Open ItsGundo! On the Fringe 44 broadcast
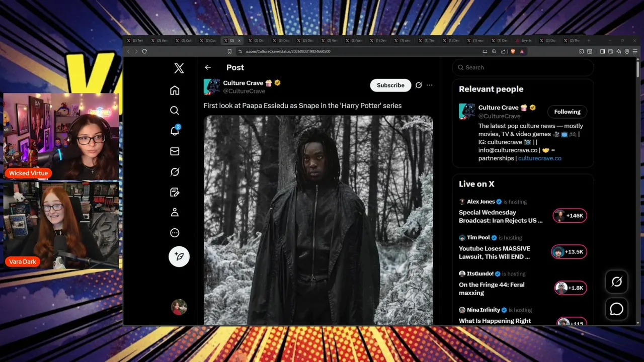Screen dimensions: 644x362 (x=492, y=289)
